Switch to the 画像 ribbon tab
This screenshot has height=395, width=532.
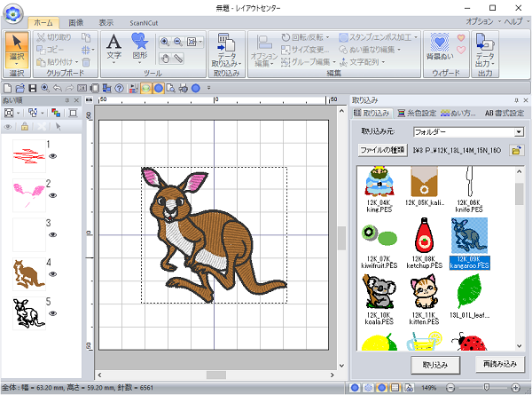[76, 22]
